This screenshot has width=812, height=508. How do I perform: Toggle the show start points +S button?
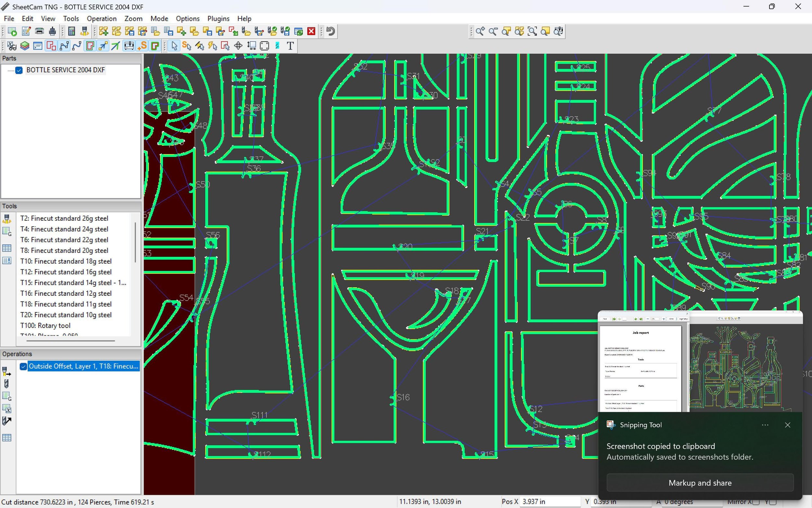(x=142, y=46)
